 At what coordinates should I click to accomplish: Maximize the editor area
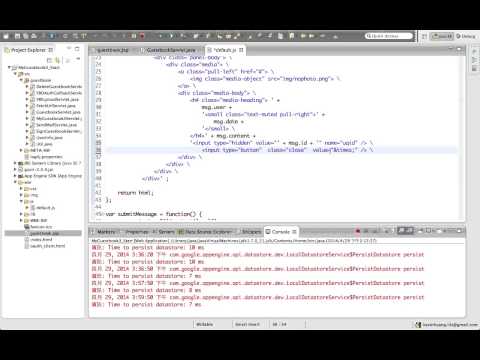click(459, 49)
